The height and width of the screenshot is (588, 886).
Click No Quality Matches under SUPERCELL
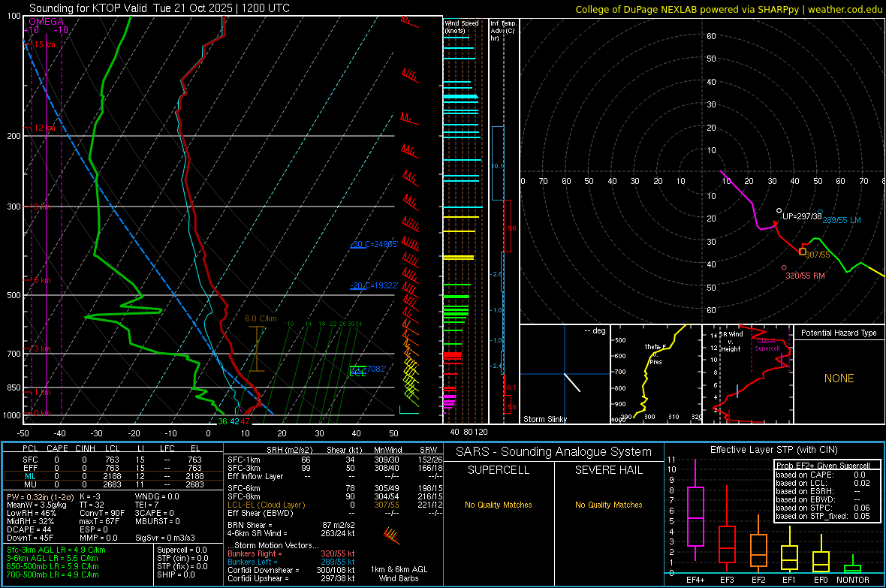499,505
